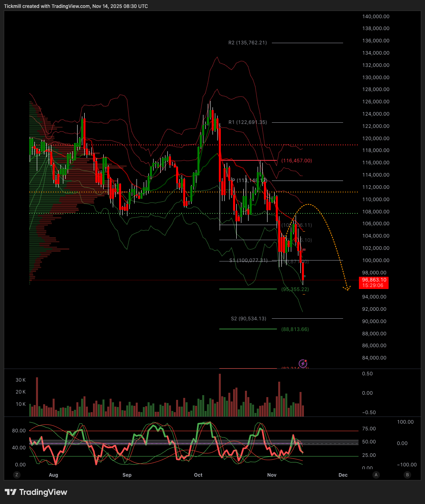
Task: Click the B icon at bottom-right corner
Action: tap(407, 475)
